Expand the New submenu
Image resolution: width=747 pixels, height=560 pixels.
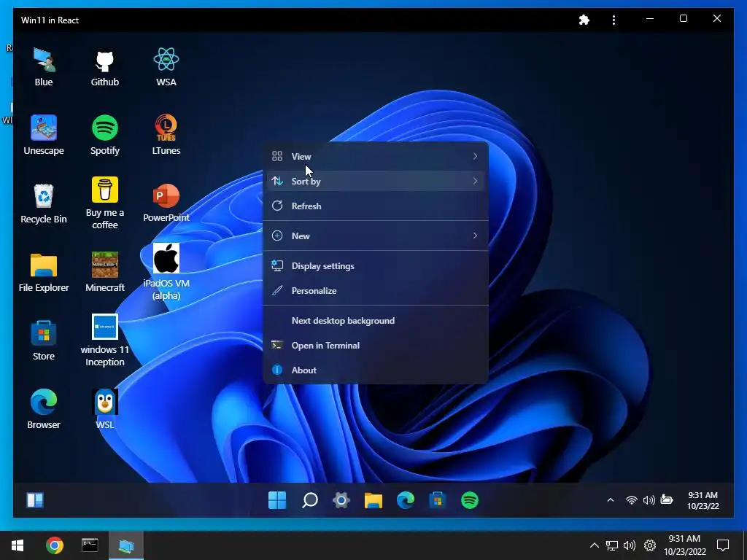point(376,236)
